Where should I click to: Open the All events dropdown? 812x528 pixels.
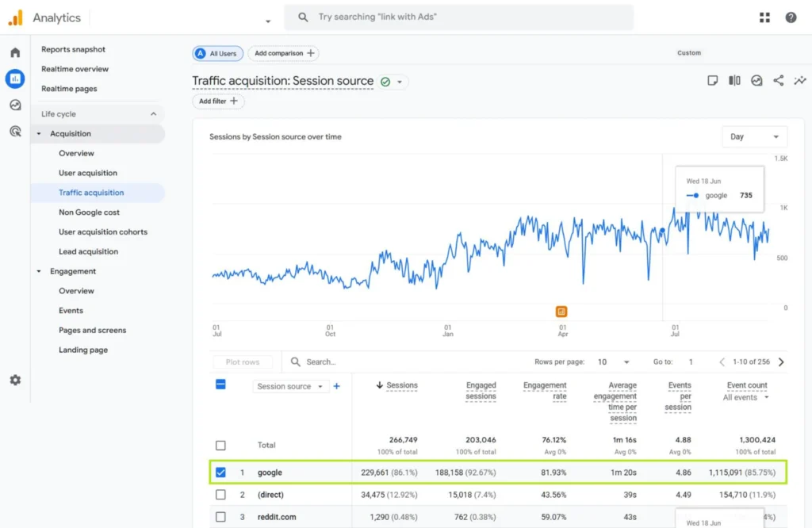(745, 397)
